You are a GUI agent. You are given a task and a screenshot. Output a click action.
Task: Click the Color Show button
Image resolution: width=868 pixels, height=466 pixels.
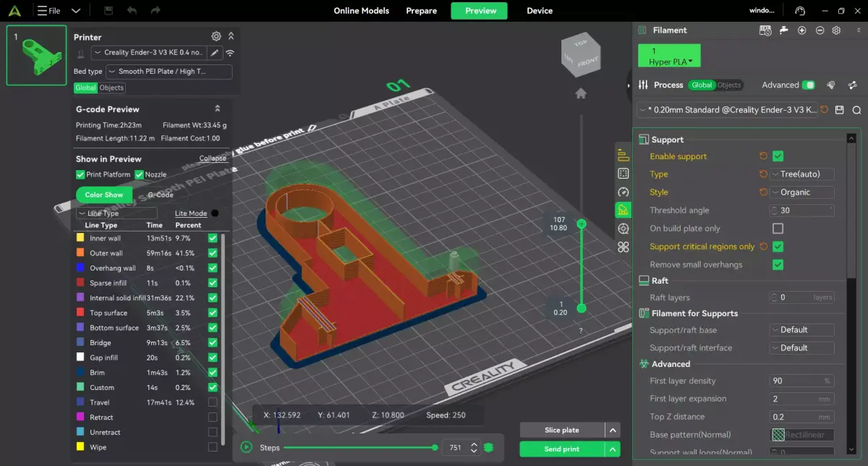pyautogui.click(x=104, y=195)
